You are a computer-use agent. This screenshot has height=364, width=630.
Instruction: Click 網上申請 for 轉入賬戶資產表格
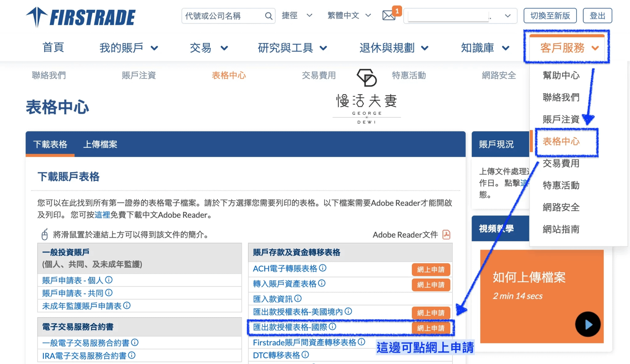[431, 285]
